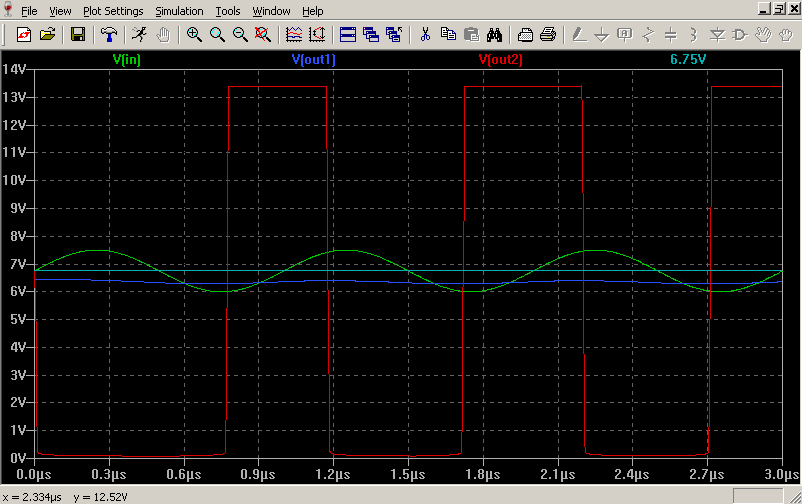The width and height of the screenshot is (802, 504).
Task: Select the zoom out magnifier
Action: (240, 35)
